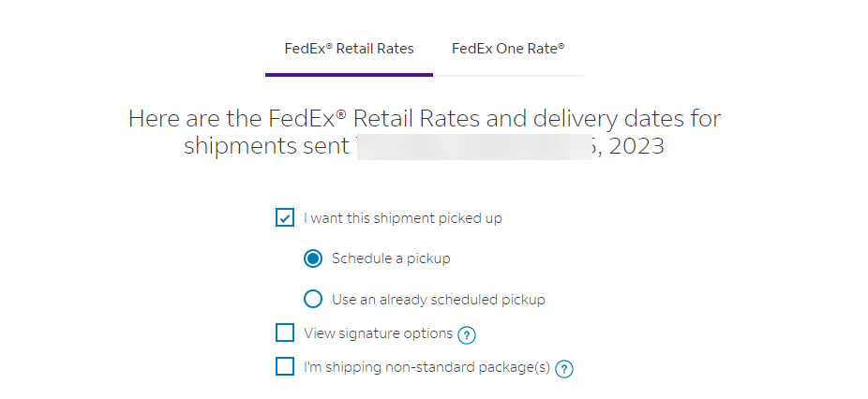
Task: Uncheck the shipment picked up checkbox
Action: (x=285, y=218)
